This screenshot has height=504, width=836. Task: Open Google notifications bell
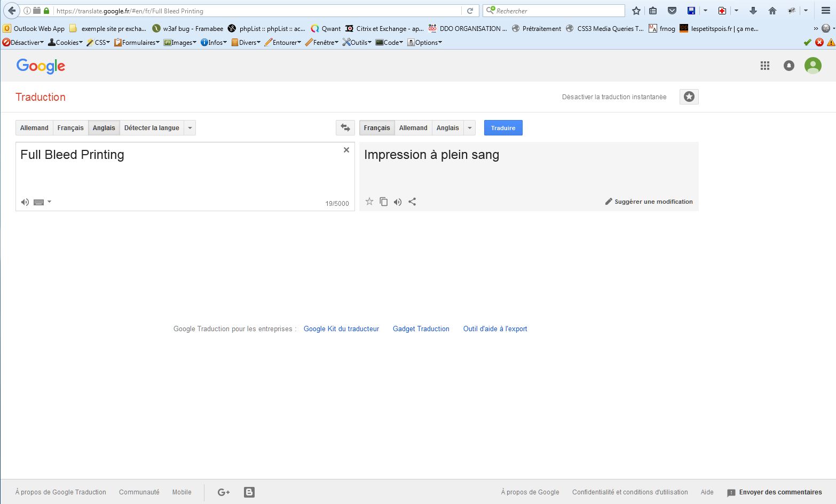(x=788, y=66)
